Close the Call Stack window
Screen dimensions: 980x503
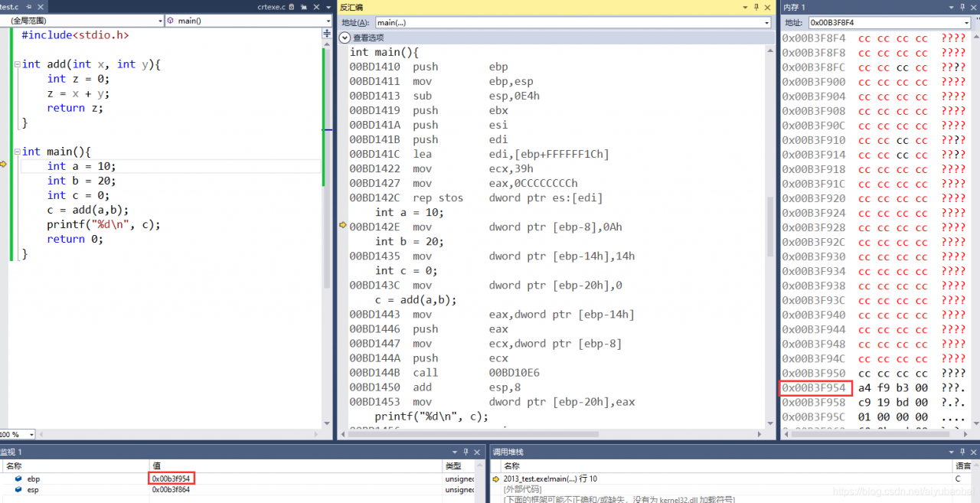click(973, 452)
